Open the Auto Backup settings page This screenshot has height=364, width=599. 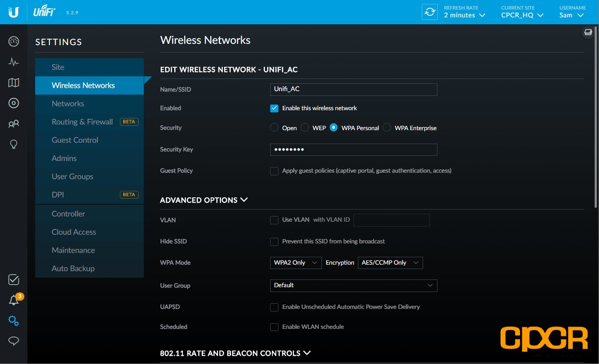tap(89, 269)
